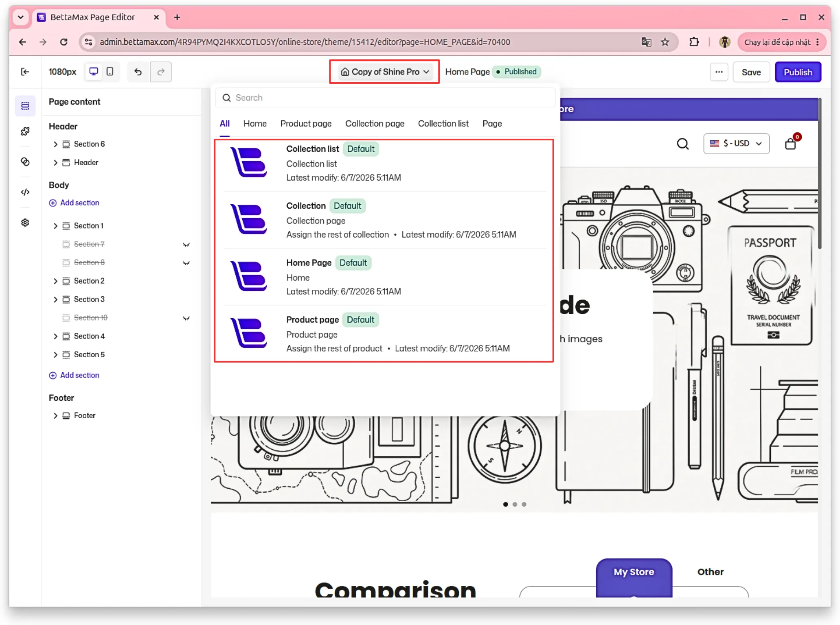This screenshot has height=625, width=840.
Task: Open the Page content sections panel icon
Action: pyautogui.click(x=25, y=106)
